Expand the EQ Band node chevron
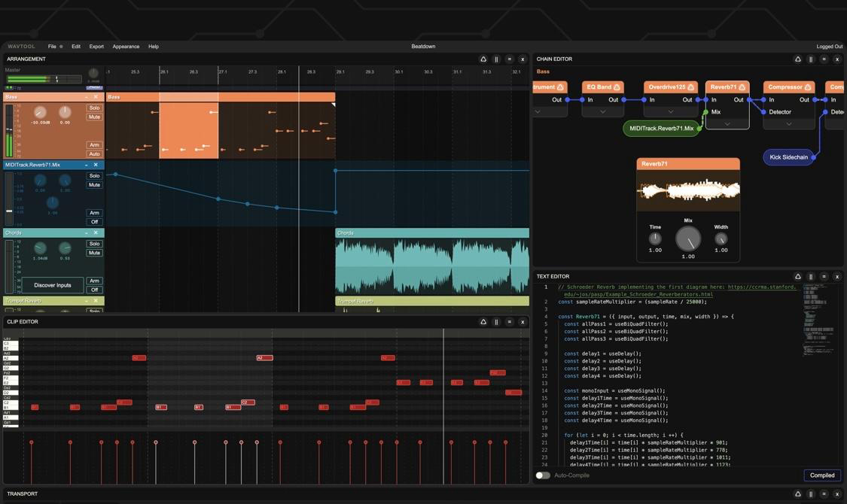This screenshot has width=847, height=504. click(603, 111)
